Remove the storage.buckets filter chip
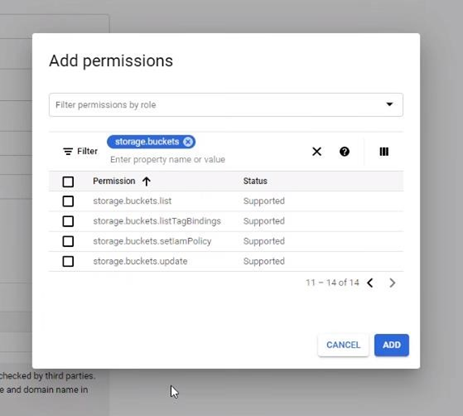Viewport: 463px width, 416px height. [188, 142]
